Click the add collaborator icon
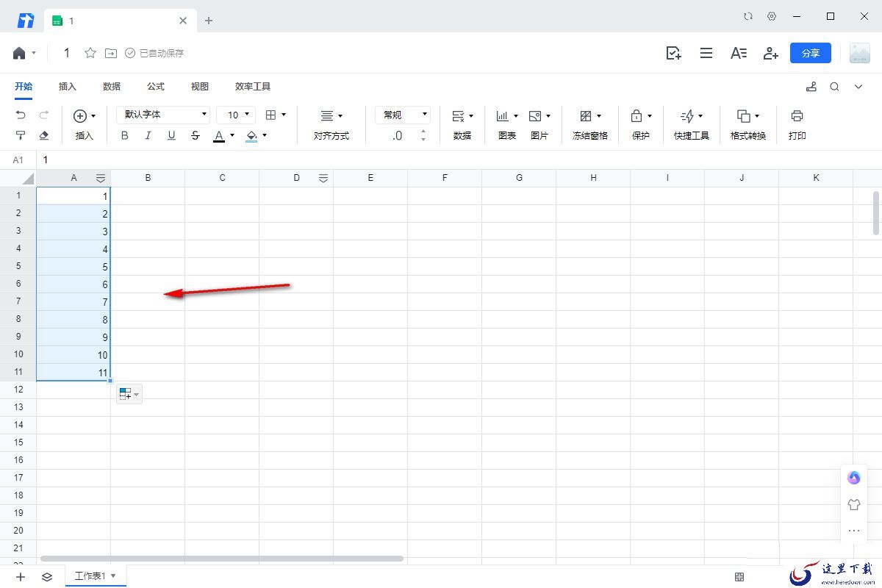The width and height of the screenshot is (882, 588). (770, 53)
